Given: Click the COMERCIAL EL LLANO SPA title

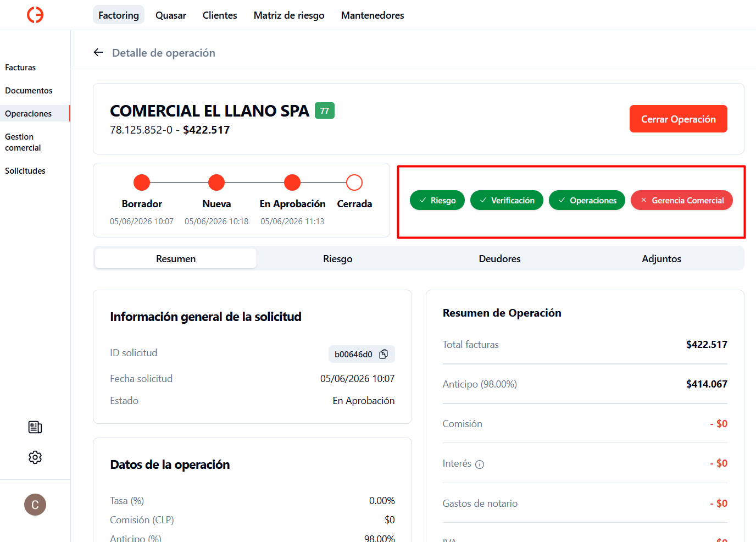Looking at the screenshot, I should click(x=209, y=110).
